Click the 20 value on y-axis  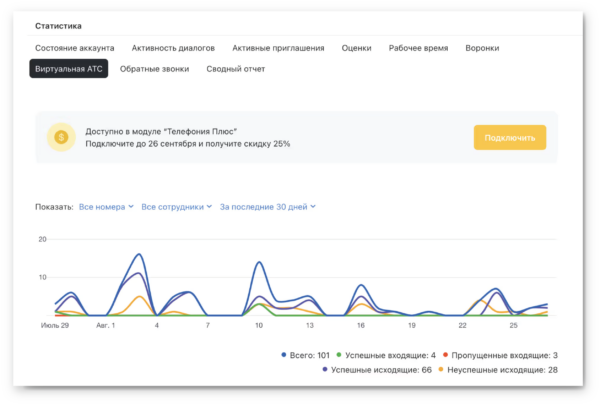pos(42,239)
